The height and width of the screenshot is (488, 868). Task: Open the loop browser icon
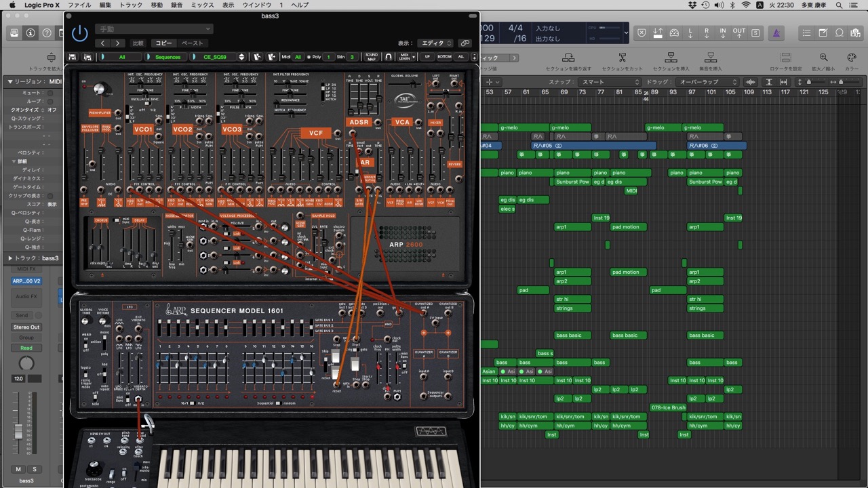tap(840, 33)
